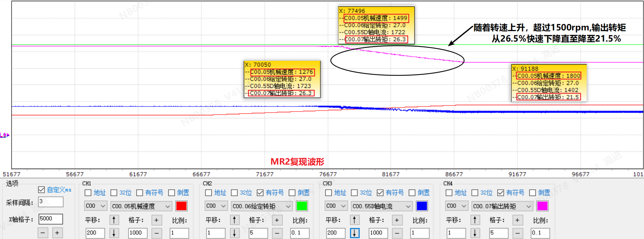Click the X轴格子 input field

click(x=51, y=219)
